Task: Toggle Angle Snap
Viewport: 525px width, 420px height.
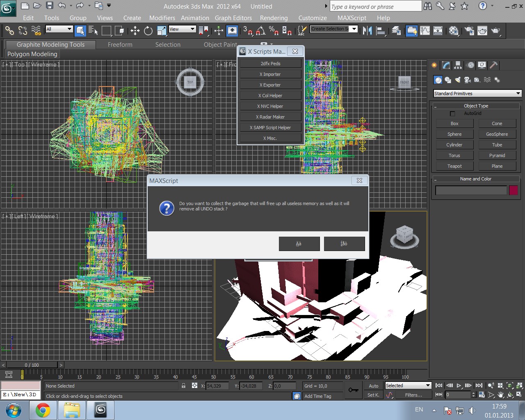Action: click(x=261, y=30)
